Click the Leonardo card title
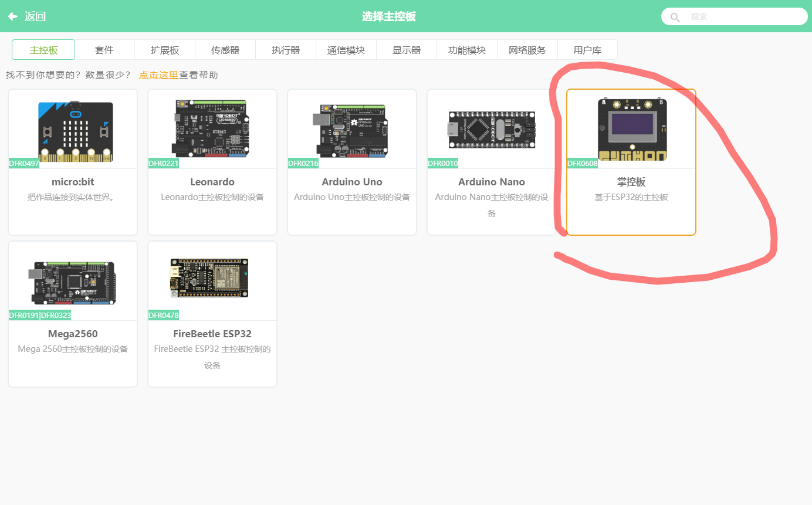This screenshot has height=505, width=812. 212,182
